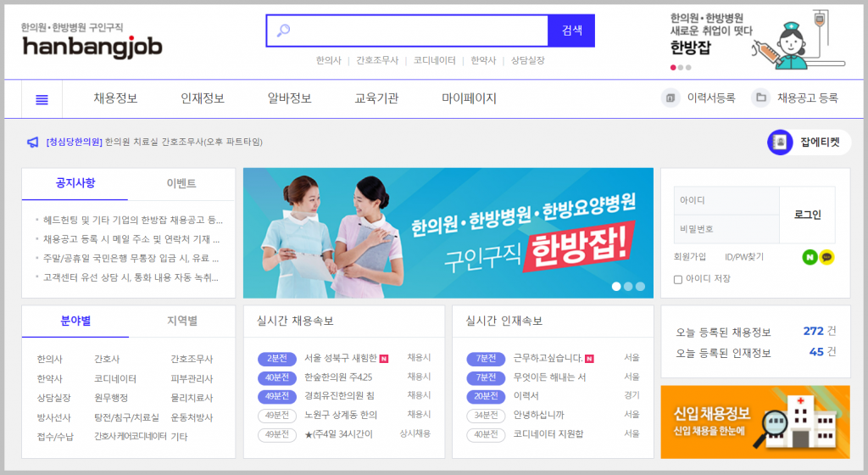Click 간호조무사 quick keyword under search
The image size is (868, 475).
coord(377,60)
